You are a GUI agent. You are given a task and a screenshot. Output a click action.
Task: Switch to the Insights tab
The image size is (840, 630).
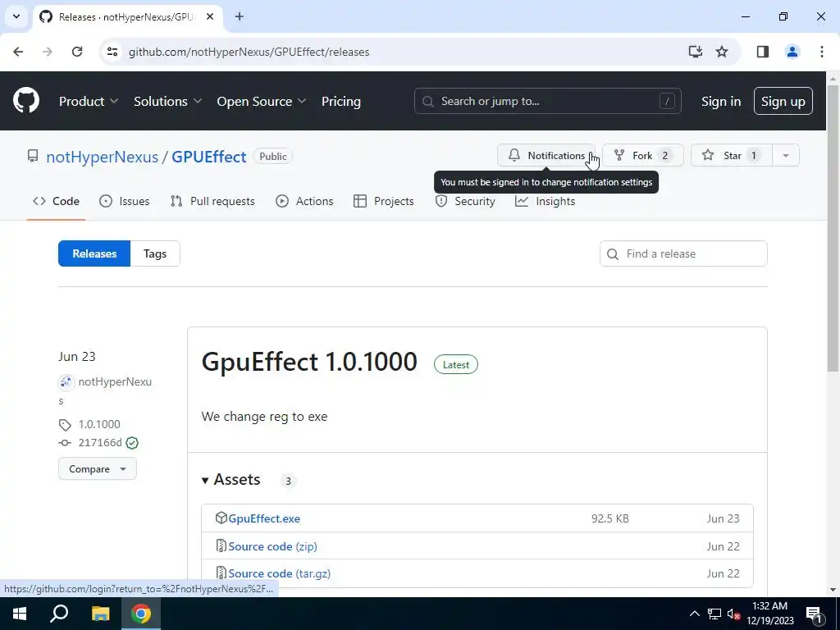(x=546, y=202)
